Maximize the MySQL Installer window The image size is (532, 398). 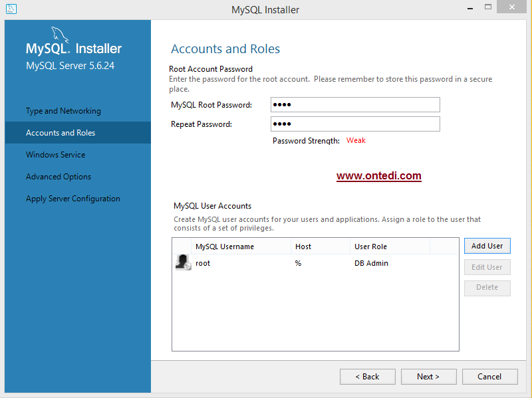[x=488, y=7]
